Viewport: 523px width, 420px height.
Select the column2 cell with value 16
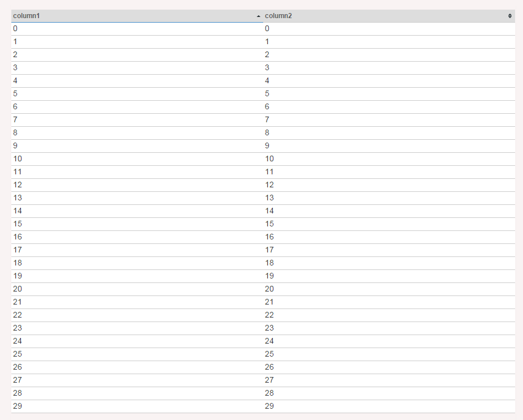click(389, 237)
